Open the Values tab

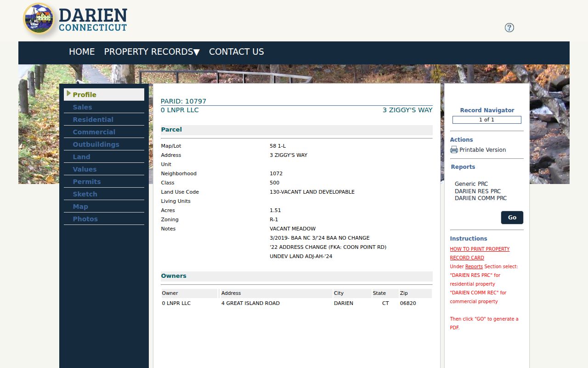pos(104,169)
